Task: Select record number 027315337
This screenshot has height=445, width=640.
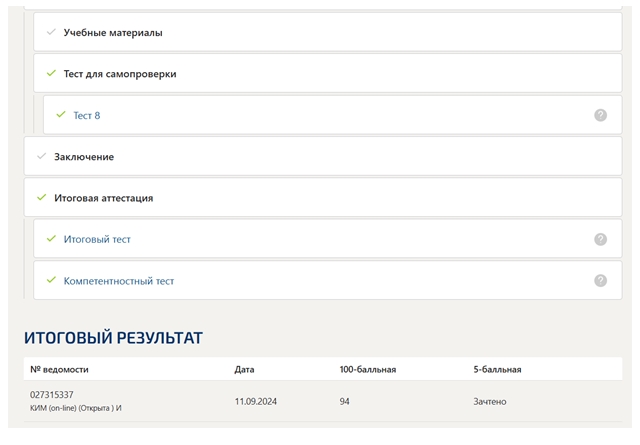Action: [52, 395]
